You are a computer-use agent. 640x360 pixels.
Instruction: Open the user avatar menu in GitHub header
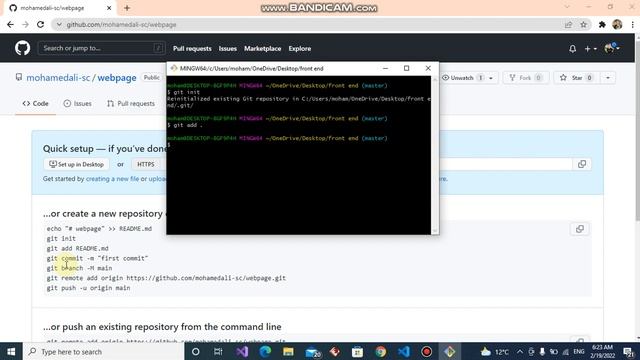coord(612,48)
